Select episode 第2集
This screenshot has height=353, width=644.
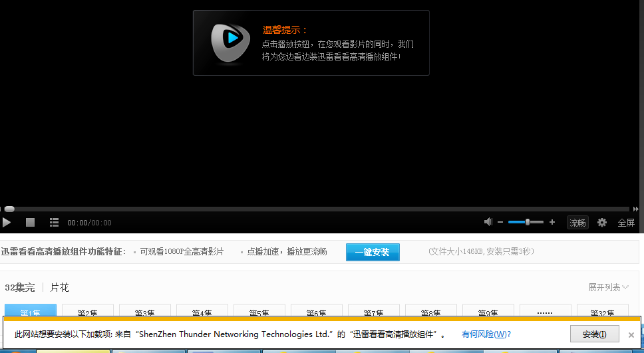point(87,310)
